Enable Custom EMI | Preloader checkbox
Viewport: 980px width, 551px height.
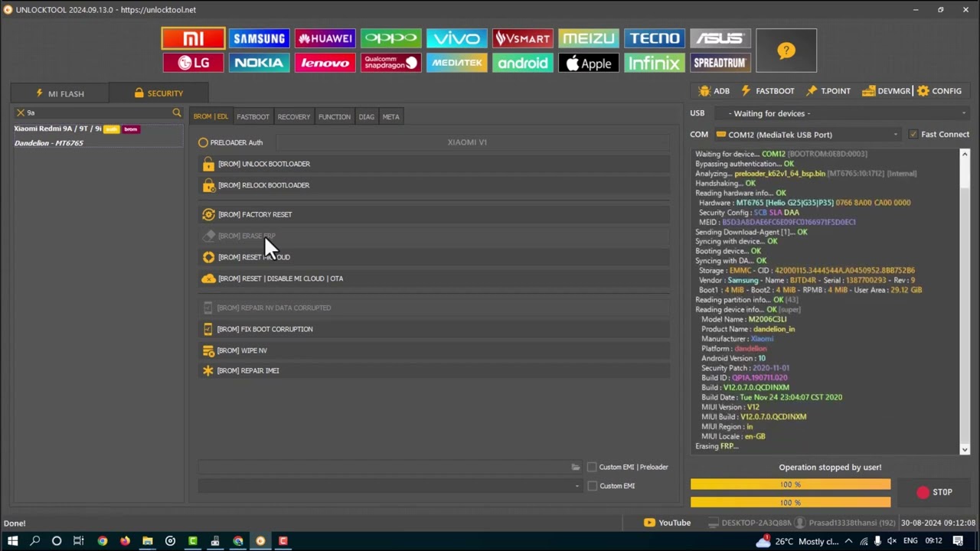[592, 467]
